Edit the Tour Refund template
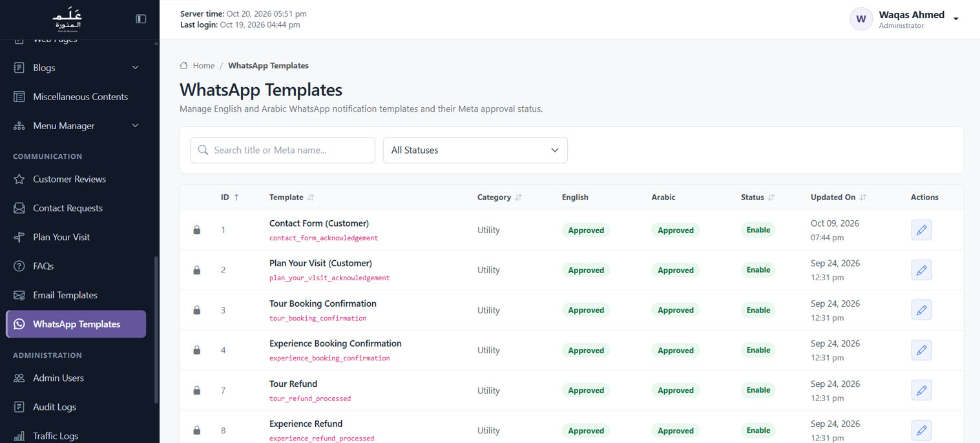The width and height of the screenshot is (980, 443). pos(921,390)
